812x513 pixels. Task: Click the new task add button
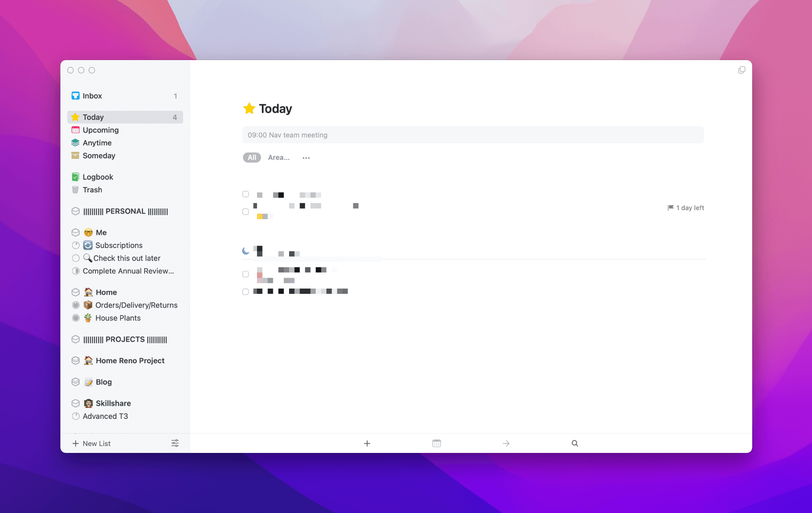click(367, 443)
